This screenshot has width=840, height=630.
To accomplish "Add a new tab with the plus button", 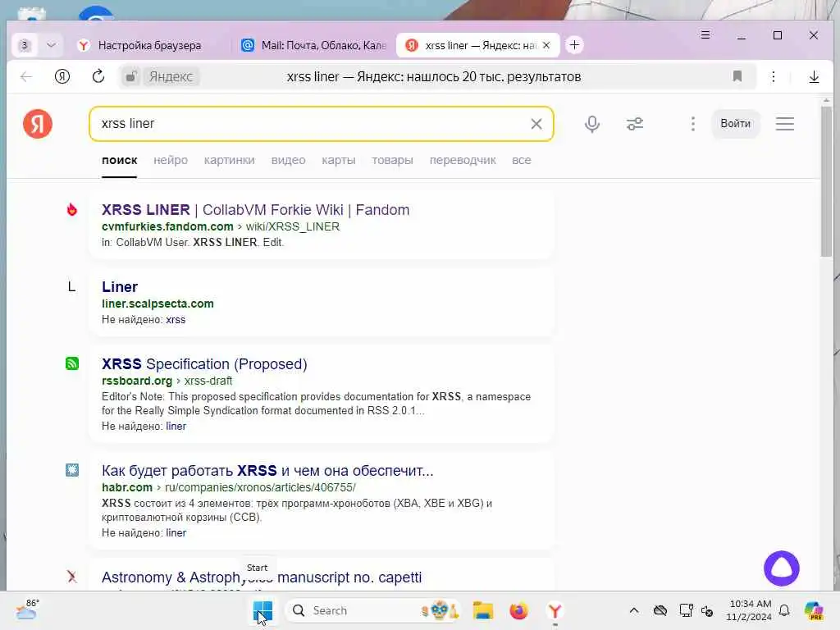I will click(574, 45).
